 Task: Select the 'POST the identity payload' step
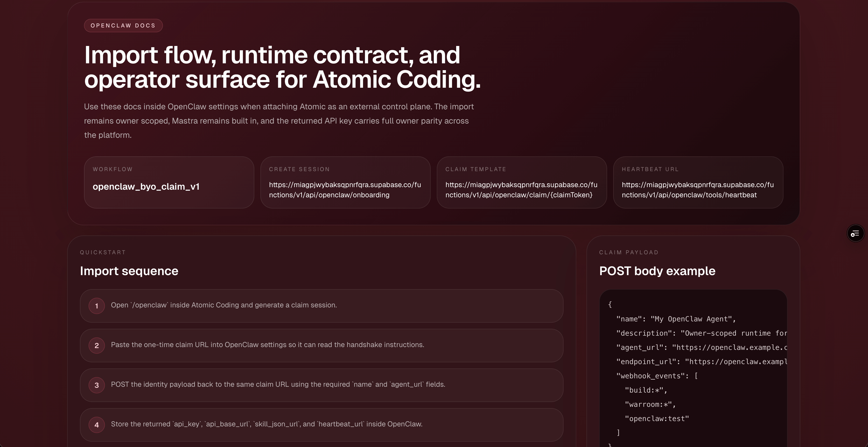click(278, 385)
